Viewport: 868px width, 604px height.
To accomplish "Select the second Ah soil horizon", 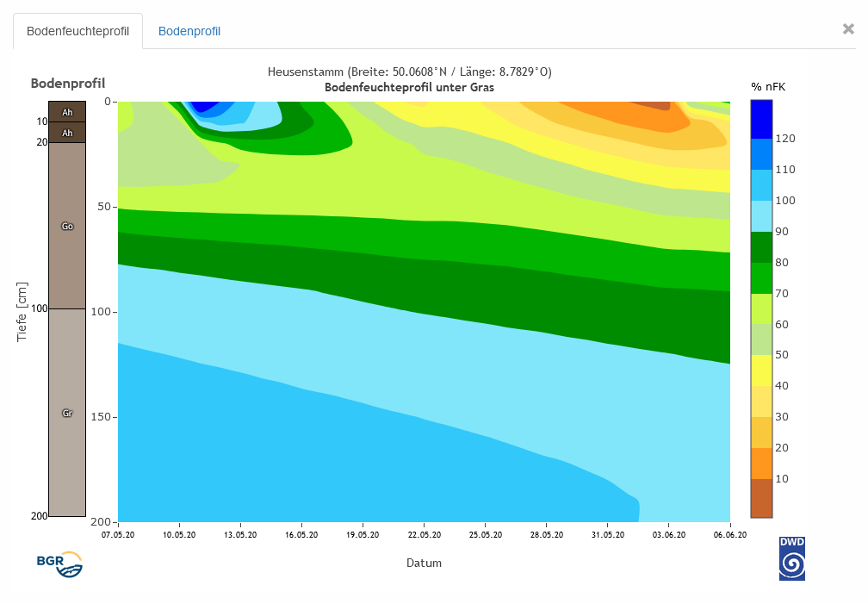I will click(x=67, y=132).
